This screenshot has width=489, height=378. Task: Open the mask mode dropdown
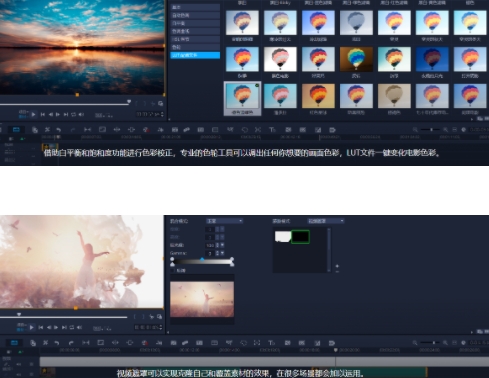(x=326, y=221)
